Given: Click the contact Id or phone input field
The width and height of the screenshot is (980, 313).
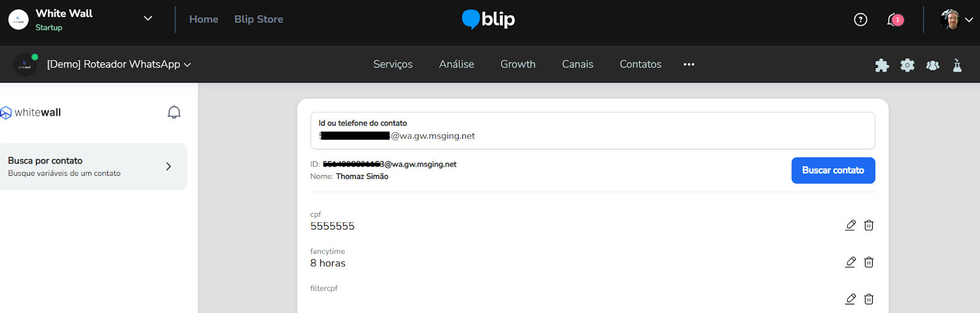Looking at the screenshot, I should (x=592, y=135).
